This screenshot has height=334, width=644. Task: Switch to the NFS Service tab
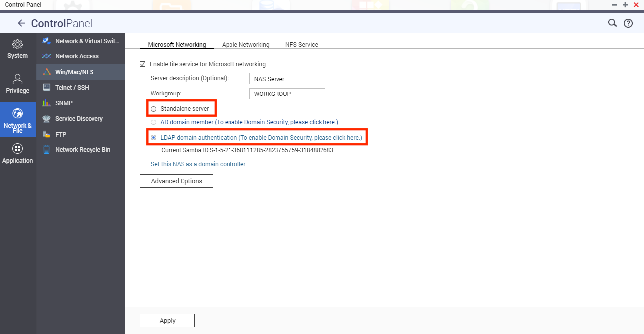point(301,45)
